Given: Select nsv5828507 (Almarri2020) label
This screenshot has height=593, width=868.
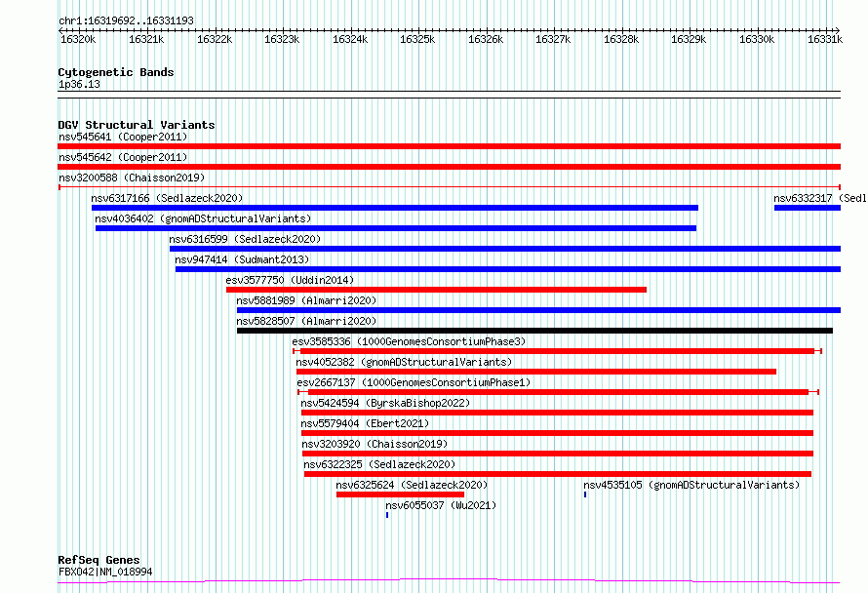Looking at the screenshot, I should [306, 321].
